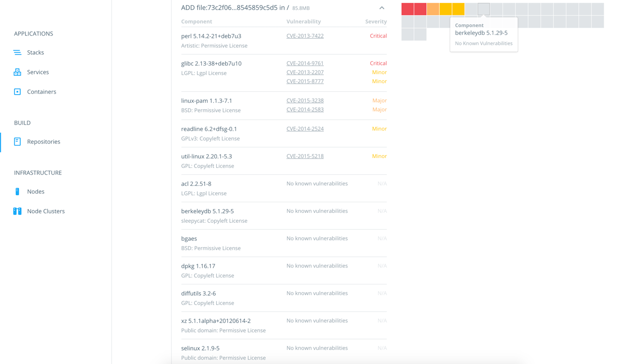Click the first red critical square
Viewport: 626px width, 364px height.
coord(408,9)
